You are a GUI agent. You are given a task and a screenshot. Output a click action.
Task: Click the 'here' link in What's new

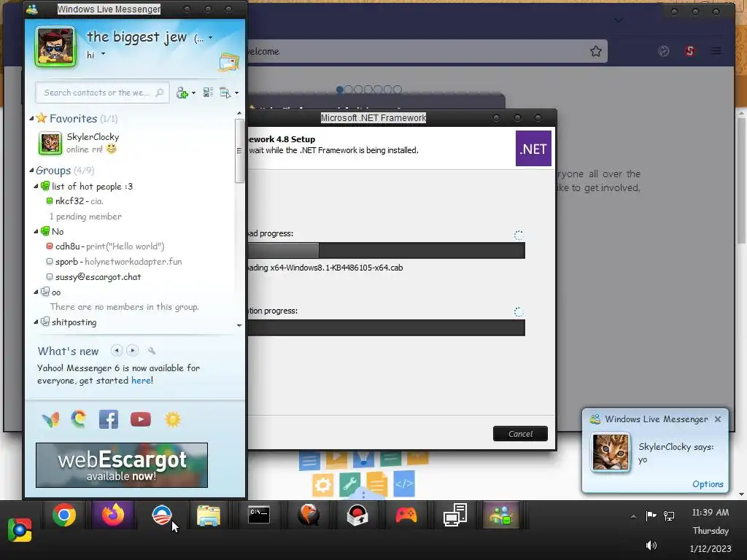(141, 381)
